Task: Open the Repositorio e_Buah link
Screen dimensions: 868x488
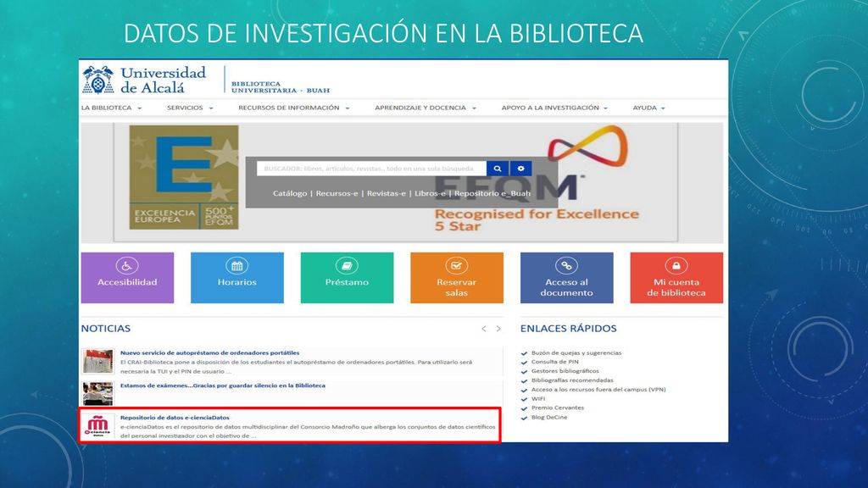Action: pyautogui.click(x=492, y=193)
